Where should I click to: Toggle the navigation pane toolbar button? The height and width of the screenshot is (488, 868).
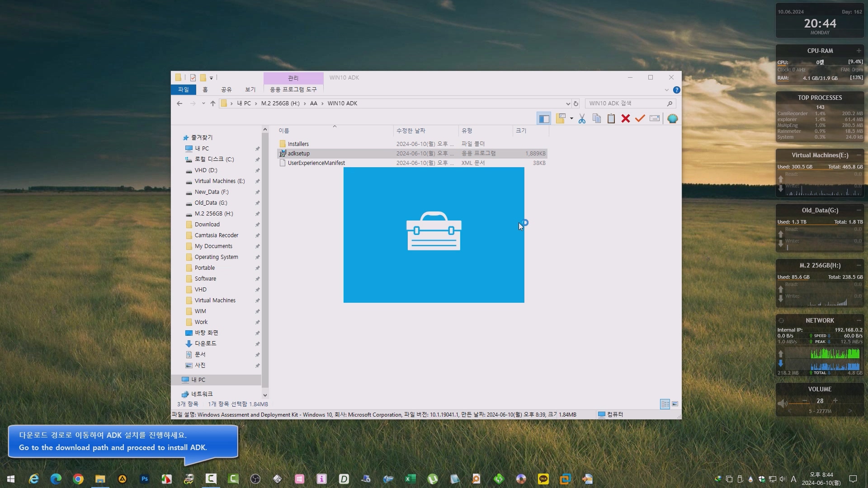click(544, 118)
